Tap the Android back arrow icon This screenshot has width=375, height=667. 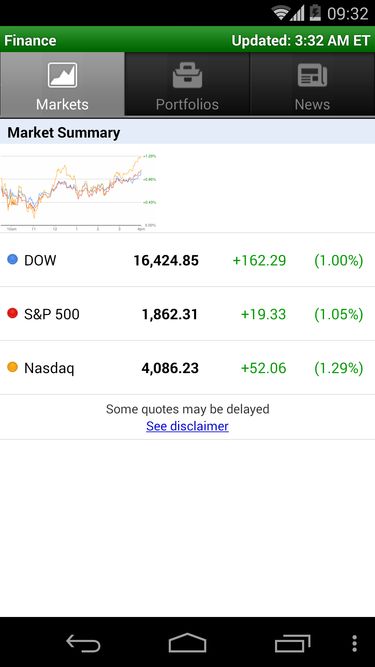coord(83,644)
